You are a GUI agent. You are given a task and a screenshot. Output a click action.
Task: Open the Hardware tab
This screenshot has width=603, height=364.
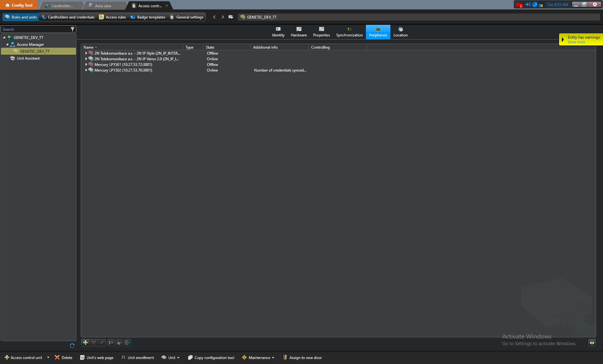tap(299, 32)
